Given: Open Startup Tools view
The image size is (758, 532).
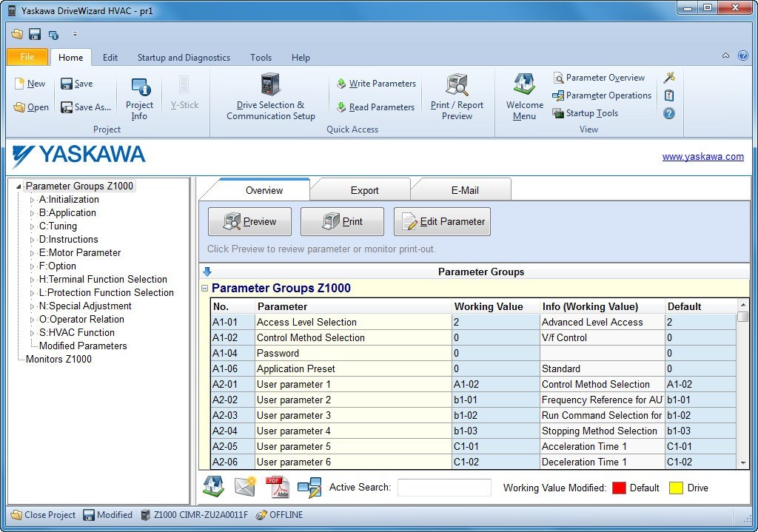Looking at the screenshot, I should click(586, 113).
